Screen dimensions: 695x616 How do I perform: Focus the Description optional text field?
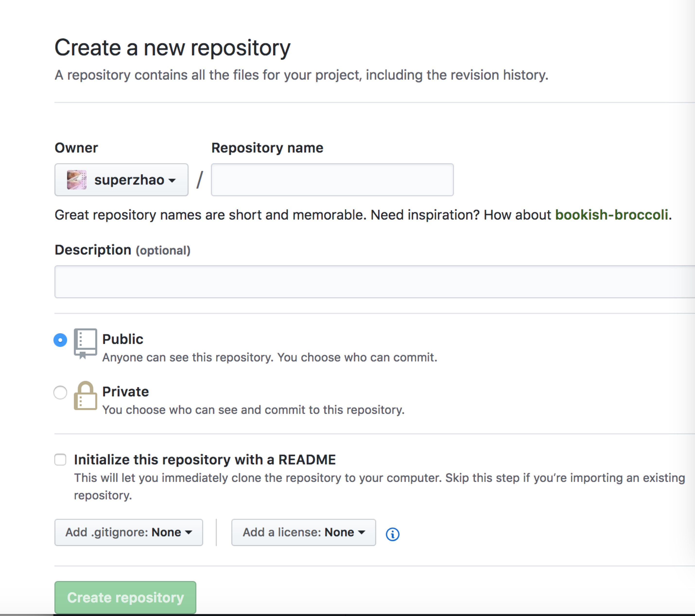tap(375, 282)
